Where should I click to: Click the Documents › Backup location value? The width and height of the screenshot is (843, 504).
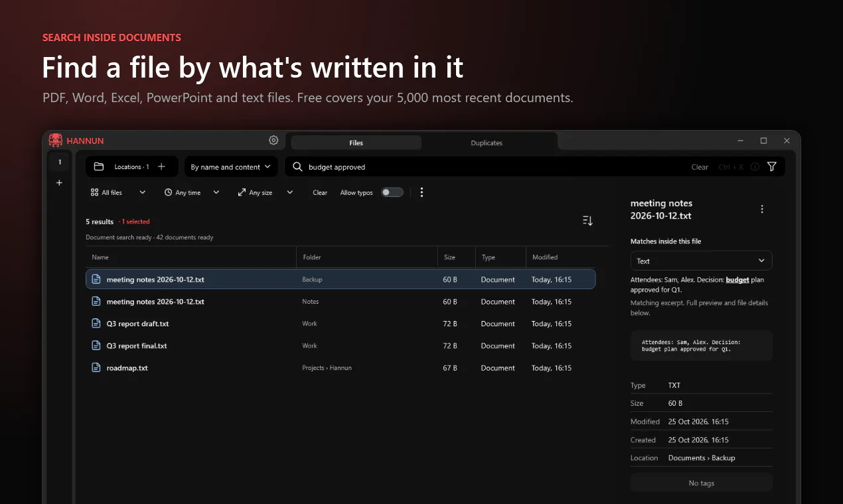click(702, 458)
